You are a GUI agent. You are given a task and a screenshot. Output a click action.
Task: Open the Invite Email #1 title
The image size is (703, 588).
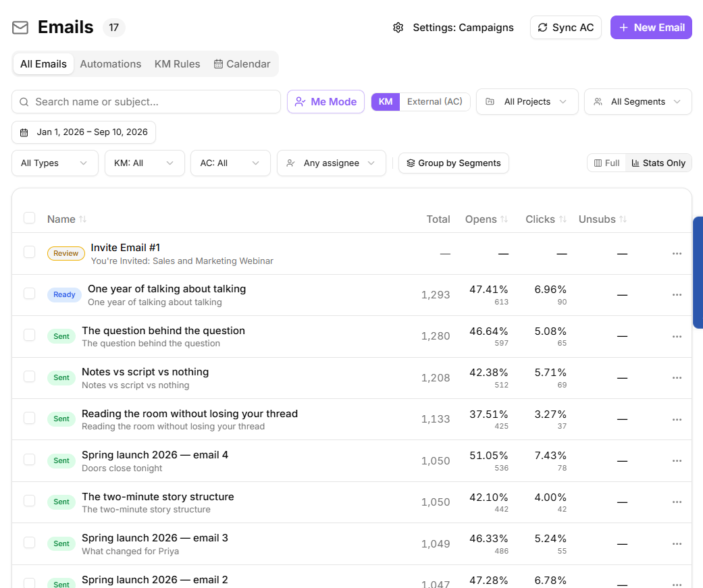pyautogui.click(x=125, y=248)
